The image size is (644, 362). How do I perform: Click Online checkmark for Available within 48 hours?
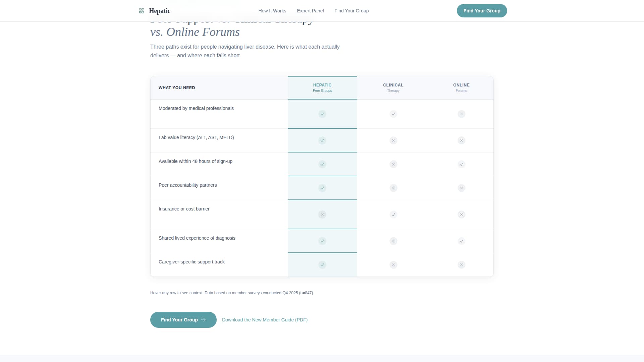(462, 164)
